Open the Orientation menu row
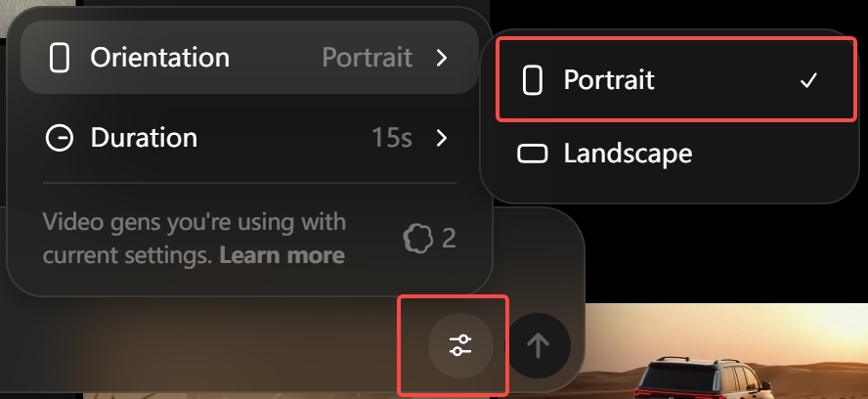 [x=249, y=58]
